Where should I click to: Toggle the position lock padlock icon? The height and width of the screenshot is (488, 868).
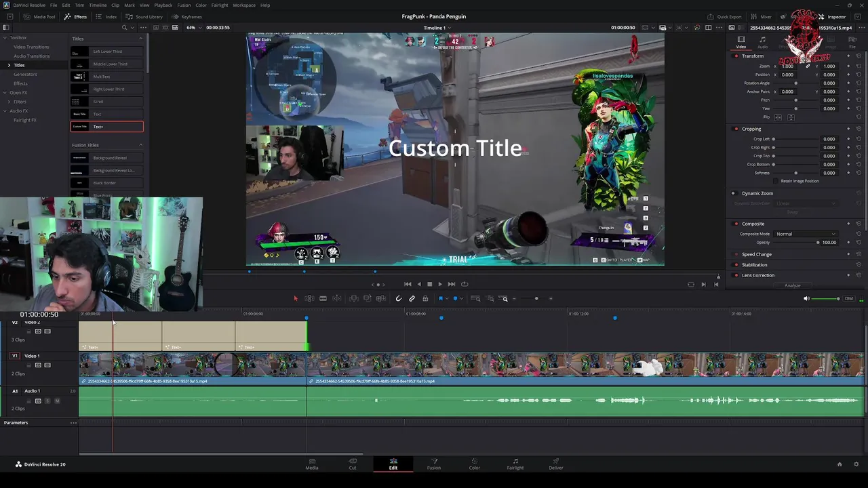(x=425, y=298)
